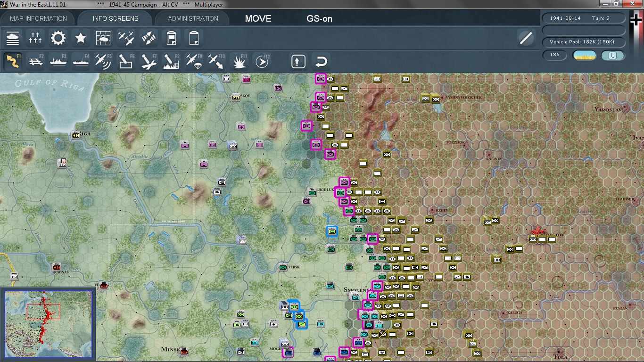Switch to INFO SCREENS tab
This screenshot has height=362, width=644.
pos(116,18)
